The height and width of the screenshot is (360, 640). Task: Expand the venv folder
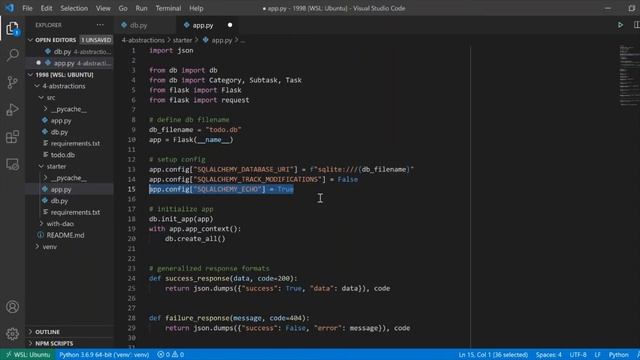click(x=69, y=247)
